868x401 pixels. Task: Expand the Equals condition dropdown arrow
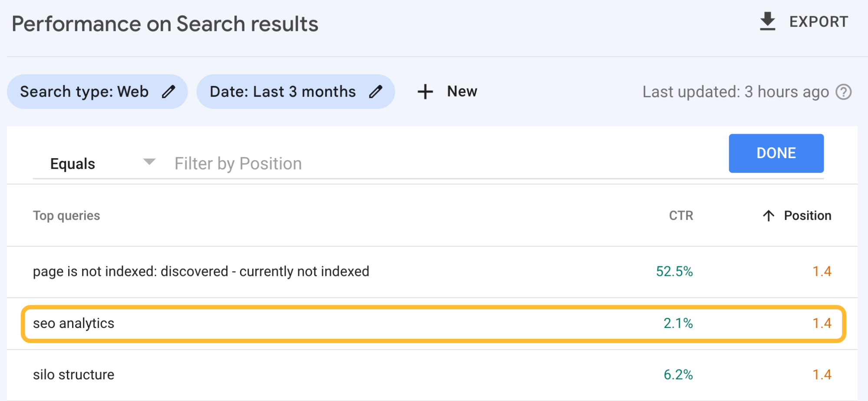point(149,162)
